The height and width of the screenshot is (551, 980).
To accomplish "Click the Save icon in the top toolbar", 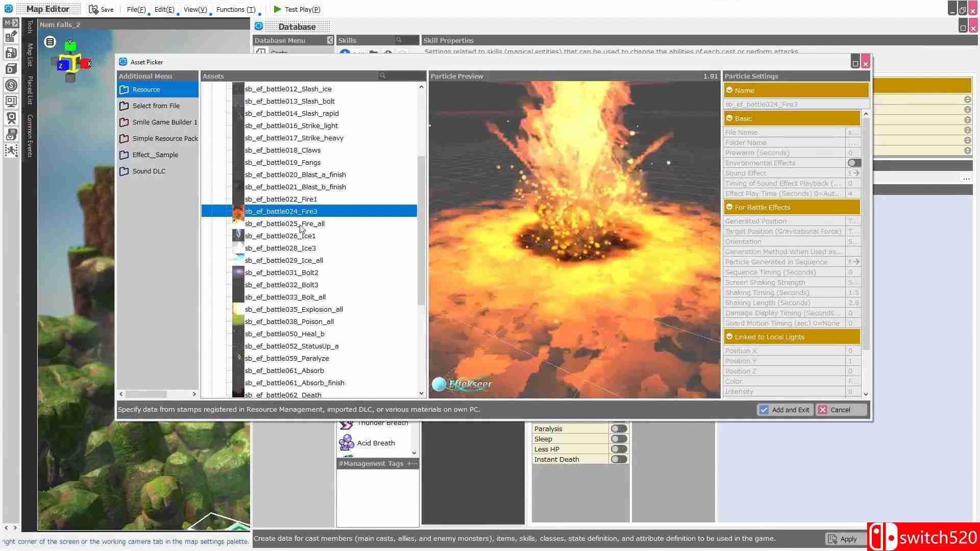I will 94,9.
